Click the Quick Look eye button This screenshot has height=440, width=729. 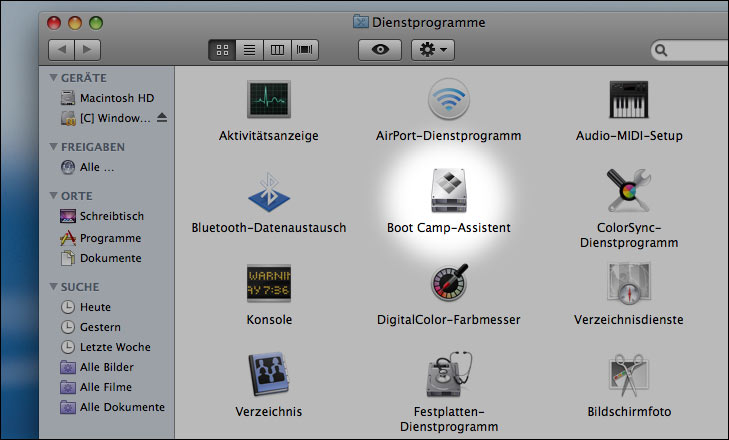click(x=380, y=50)
